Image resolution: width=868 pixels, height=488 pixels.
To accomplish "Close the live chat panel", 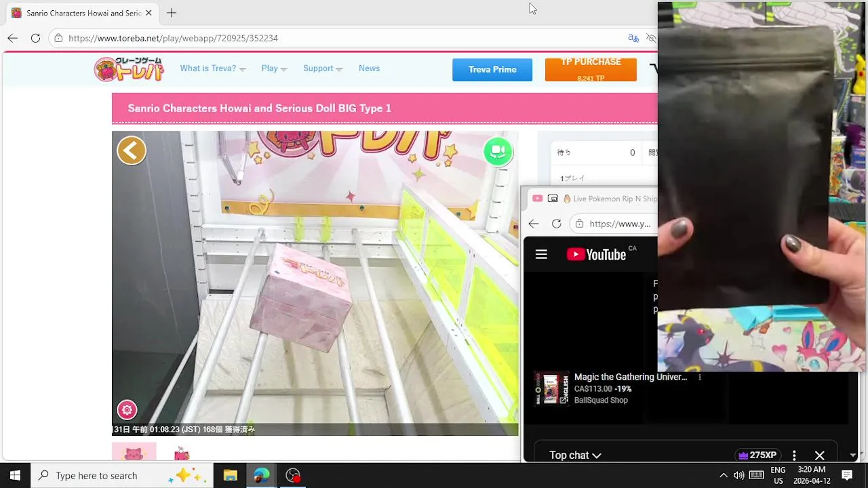I will [819, 455].
